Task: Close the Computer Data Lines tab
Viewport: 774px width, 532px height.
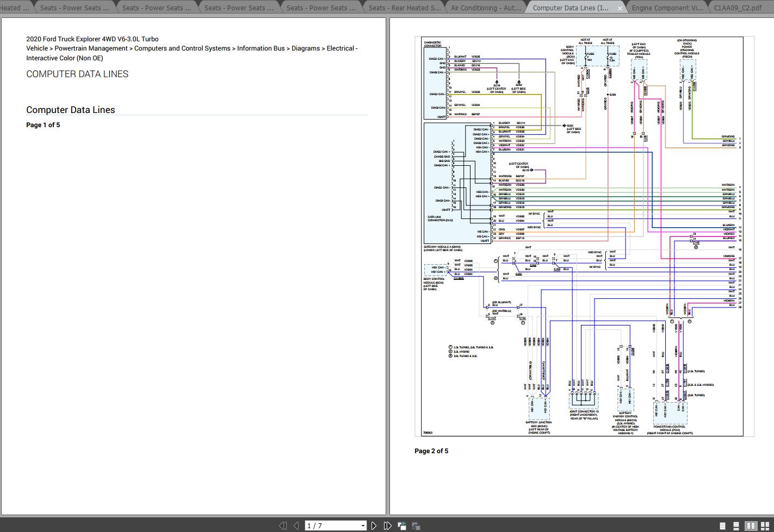Action: pyautogui.click(x=620, y=8)
